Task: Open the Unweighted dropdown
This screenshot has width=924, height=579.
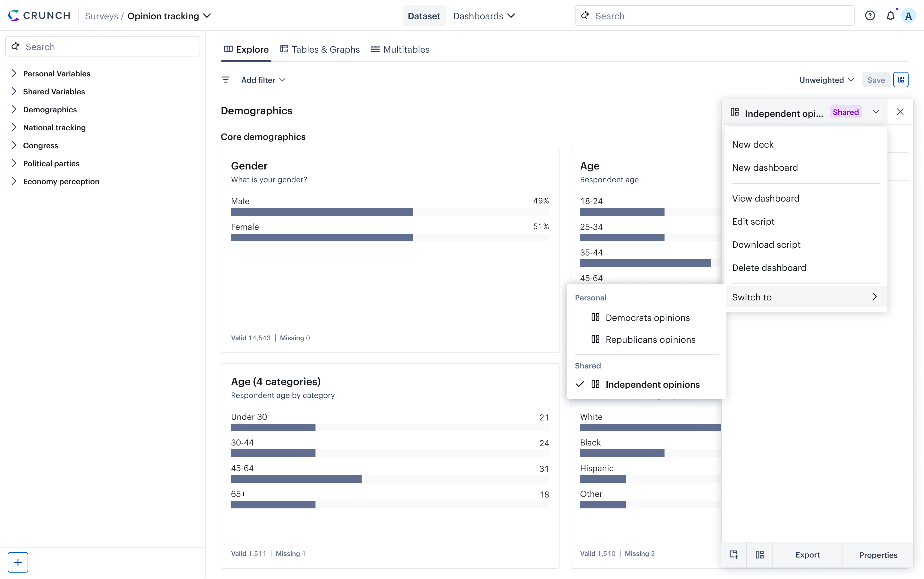Action: [826, 80]
